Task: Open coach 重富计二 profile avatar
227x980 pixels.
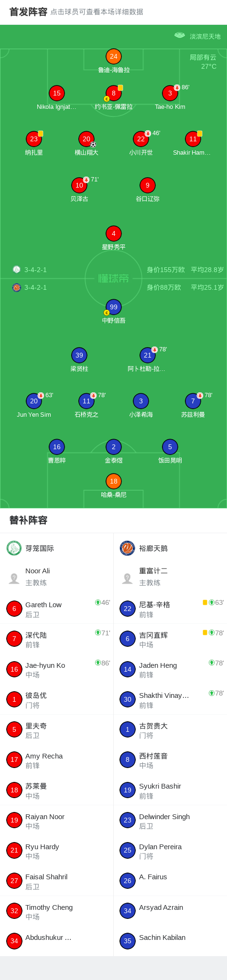Action: pyautogui.click(x=127, y=578)
